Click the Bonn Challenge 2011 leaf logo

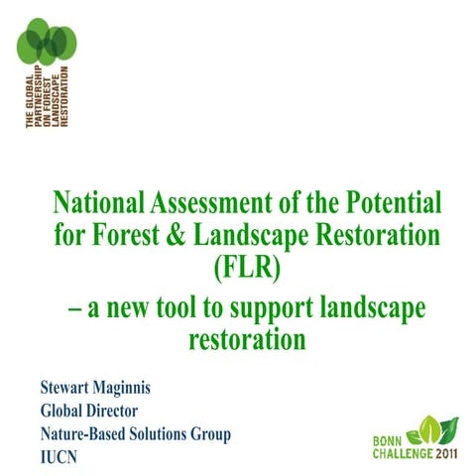click(x=432, y=430)
